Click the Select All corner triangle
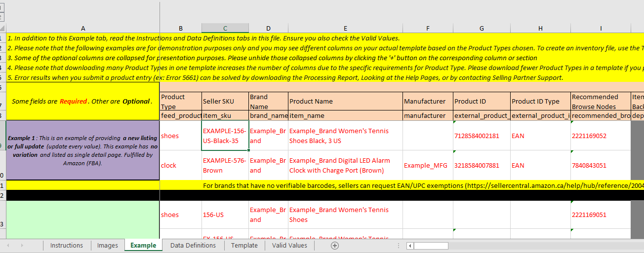The width and height of the screenshot is (644, 253). (x=2, y=28)
